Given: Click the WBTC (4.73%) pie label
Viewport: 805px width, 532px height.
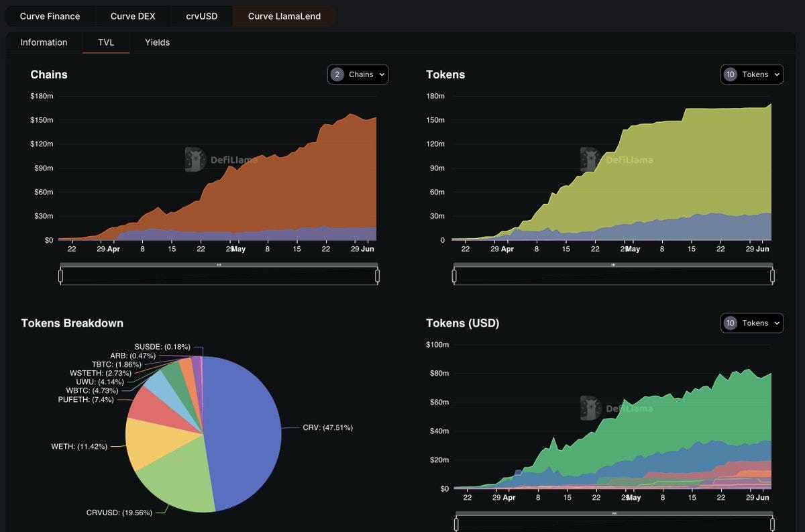Looking at the screenshot, I should pyautogui.click(x=92, y=390).
